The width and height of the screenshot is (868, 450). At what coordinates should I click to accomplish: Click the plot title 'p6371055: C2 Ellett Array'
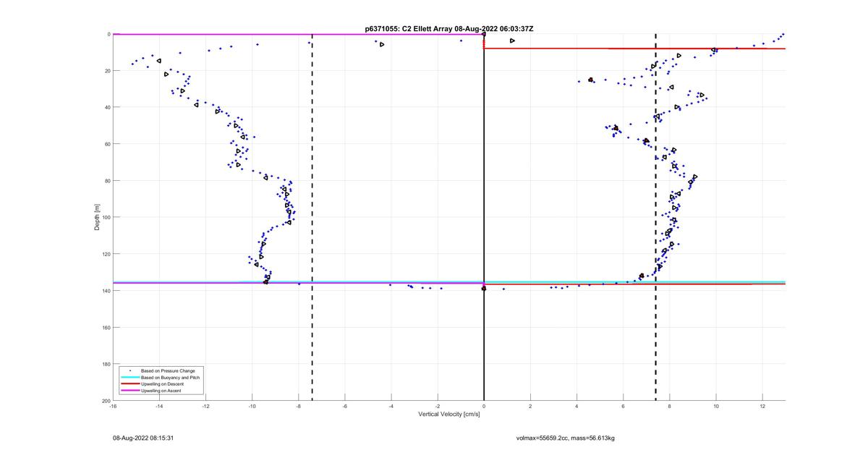click(409, 29)
